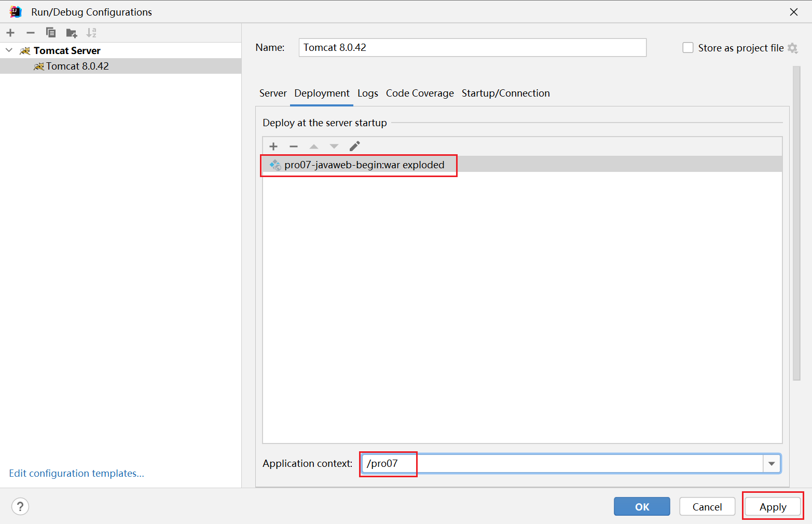Image resolution: width=812 pixels, height=524 pixels.
Task: Close the Run/Debug Configurations dialog
Action: [794, 12]
